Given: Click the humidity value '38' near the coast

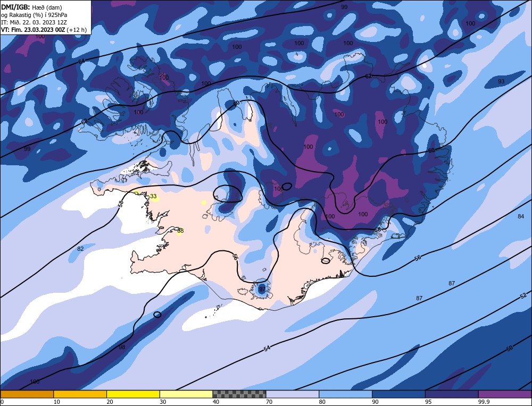Looking at the screenshot, I should pyautogui.click(x=180, y=231).
